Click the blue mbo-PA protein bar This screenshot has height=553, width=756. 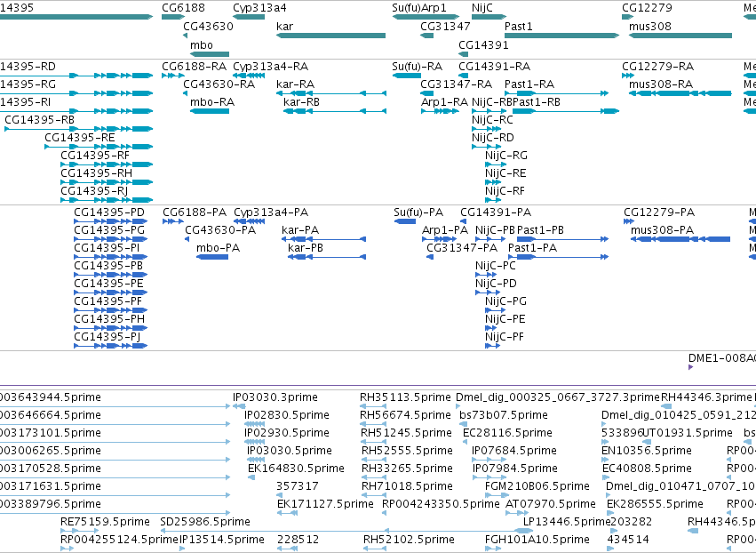click(x=212, y=257)
